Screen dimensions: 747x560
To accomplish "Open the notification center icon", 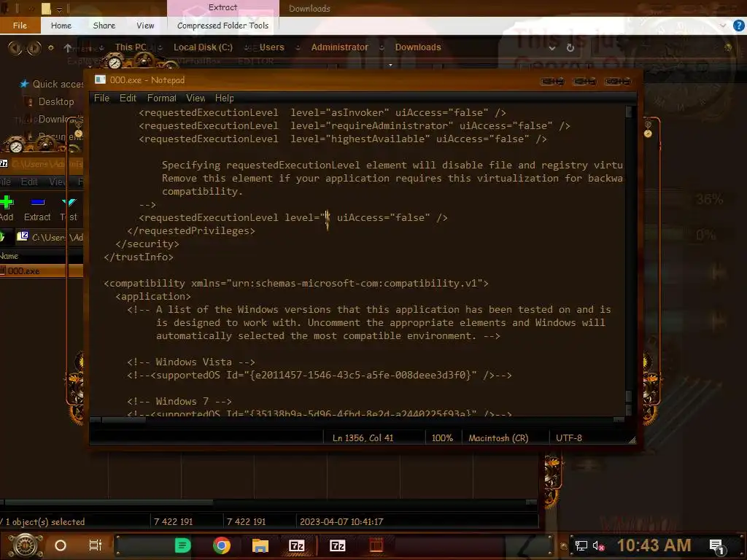I will pos(717,546).
